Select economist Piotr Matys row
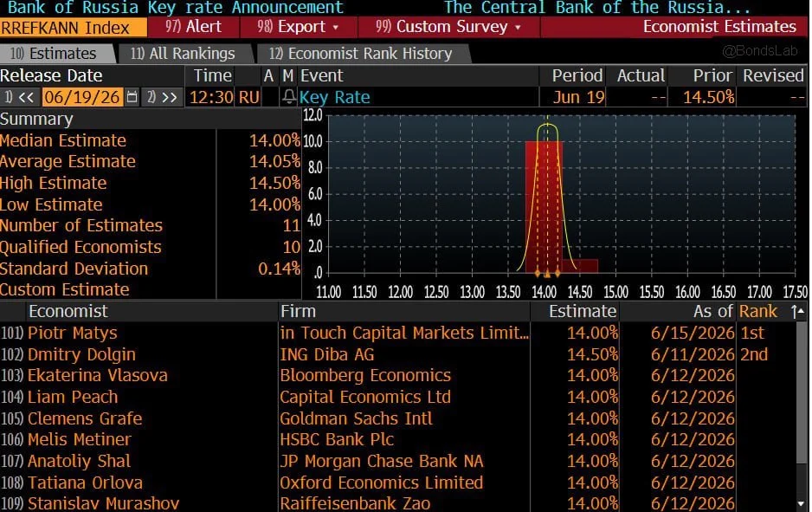The width and height of the screenshot is (812, 512). coord(399,333)
